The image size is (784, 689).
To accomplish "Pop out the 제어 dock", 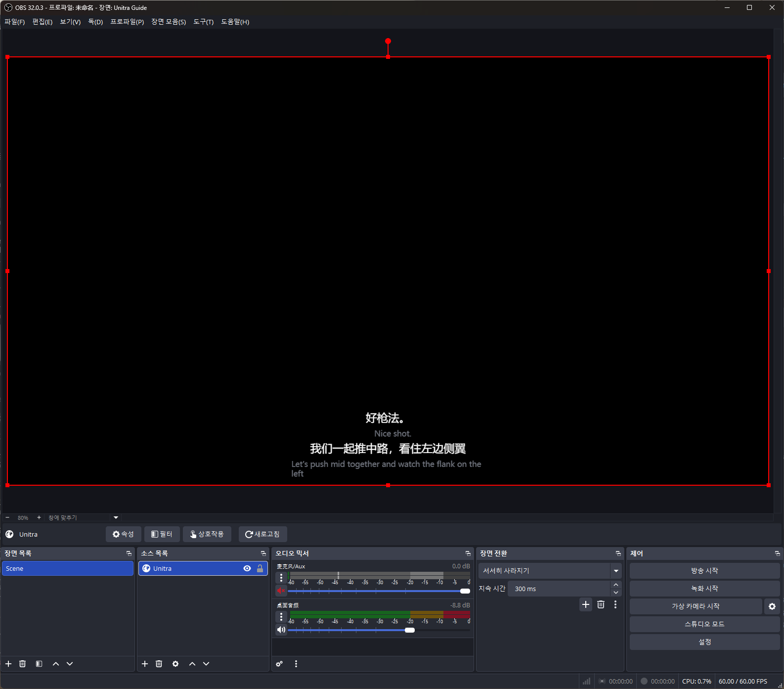I will pos(778,553).
